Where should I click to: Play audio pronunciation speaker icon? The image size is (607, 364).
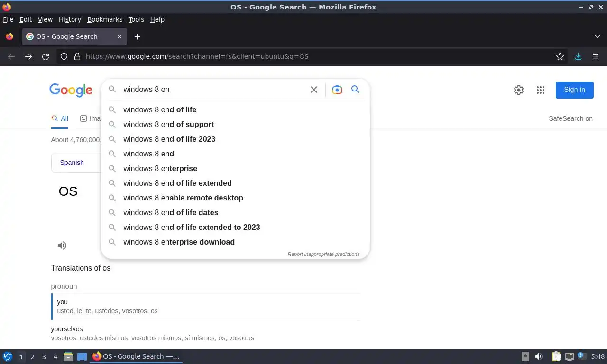coord(62,245)
